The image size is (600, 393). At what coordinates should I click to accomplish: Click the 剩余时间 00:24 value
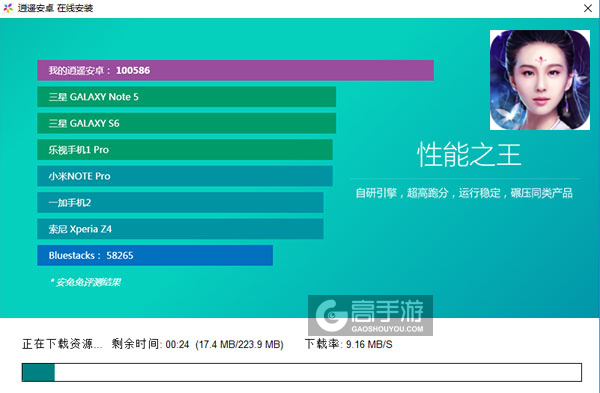click(150, 344)
